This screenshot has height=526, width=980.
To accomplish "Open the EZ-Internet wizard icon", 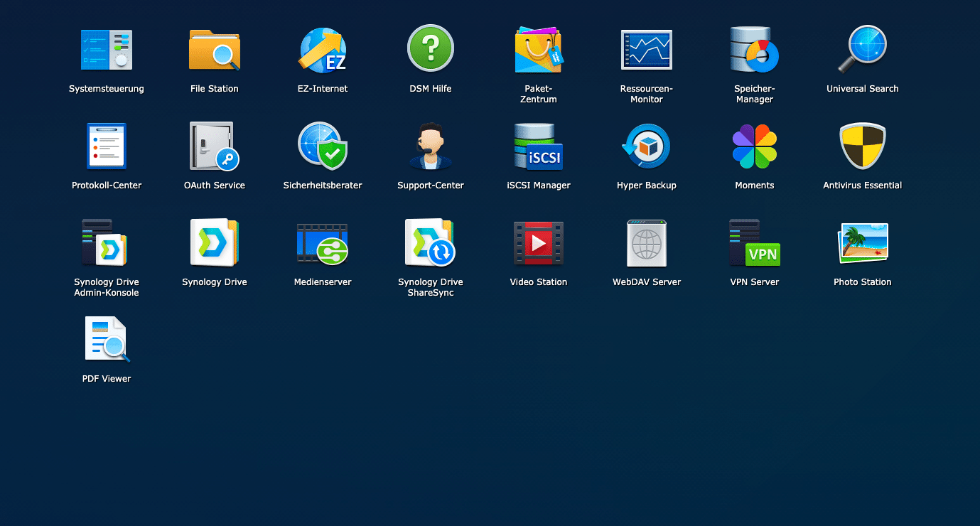I will 323,50.
